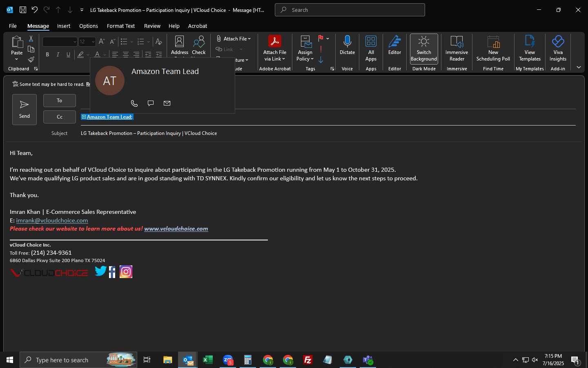Image resolution: width=588 pixels, height=368 pixels.
Task: Collapse the ribbon with chevron
Action: tap(579, 67)
